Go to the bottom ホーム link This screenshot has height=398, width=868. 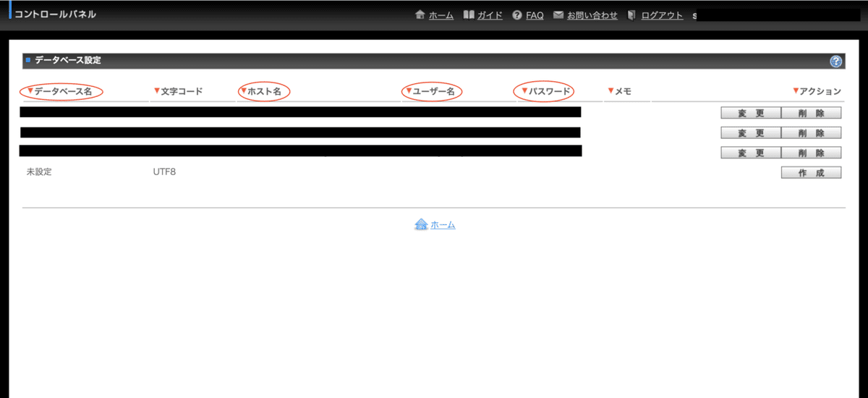coord(443,225)
